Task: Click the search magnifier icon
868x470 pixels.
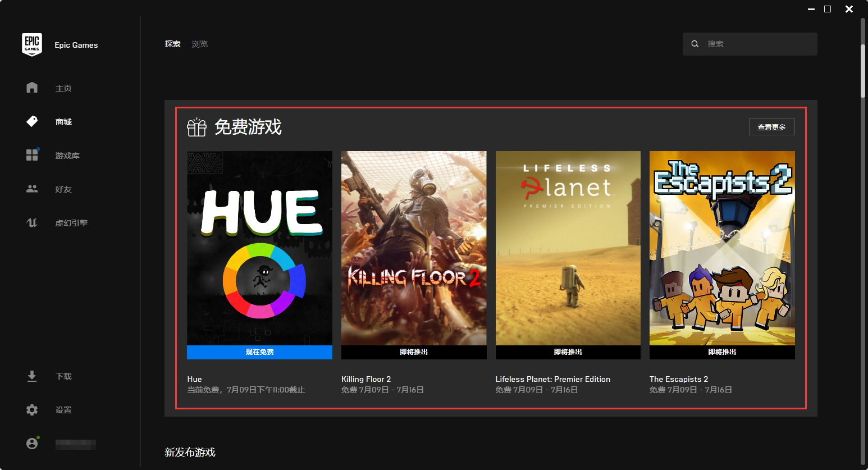Action: [695, 44]
